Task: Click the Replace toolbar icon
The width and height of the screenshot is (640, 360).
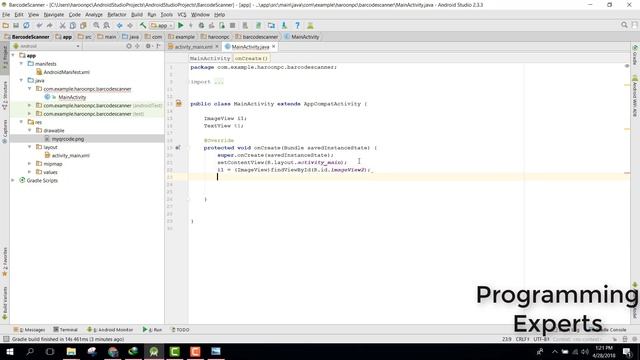Action: click(107, 25)
